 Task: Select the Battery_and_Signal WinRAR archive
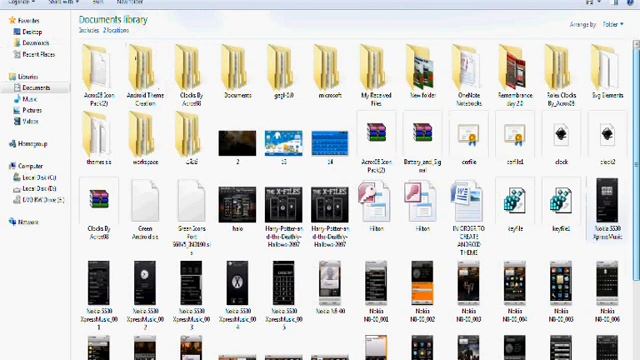[422, 142]
